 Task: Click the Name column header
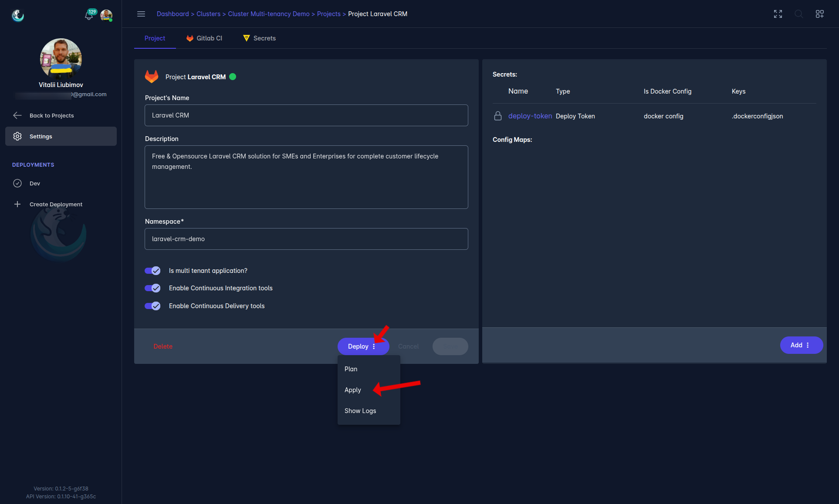point(518,91)
